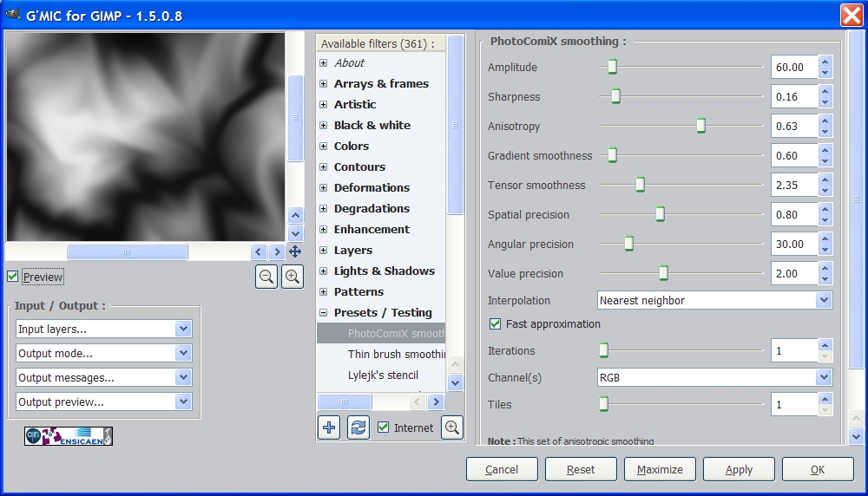Click the Tensor smoothness slider handle
Viewport: 868px width, 496px height.
point(640,185)
